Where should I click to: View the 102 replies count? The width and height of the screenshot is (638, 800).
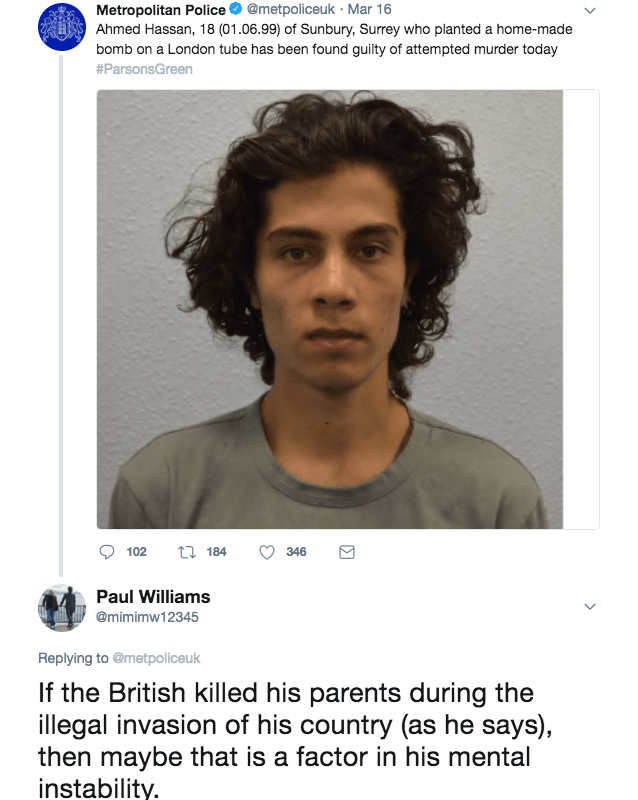click(x=136, y=552)
